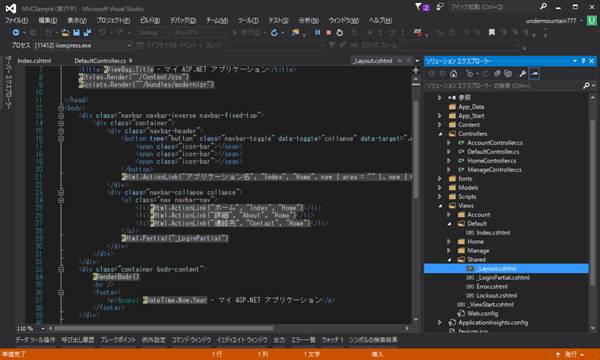The image size is (600, 360).
Task: Open the プロジェクト (Project) menu
Action: click(113, 20)
